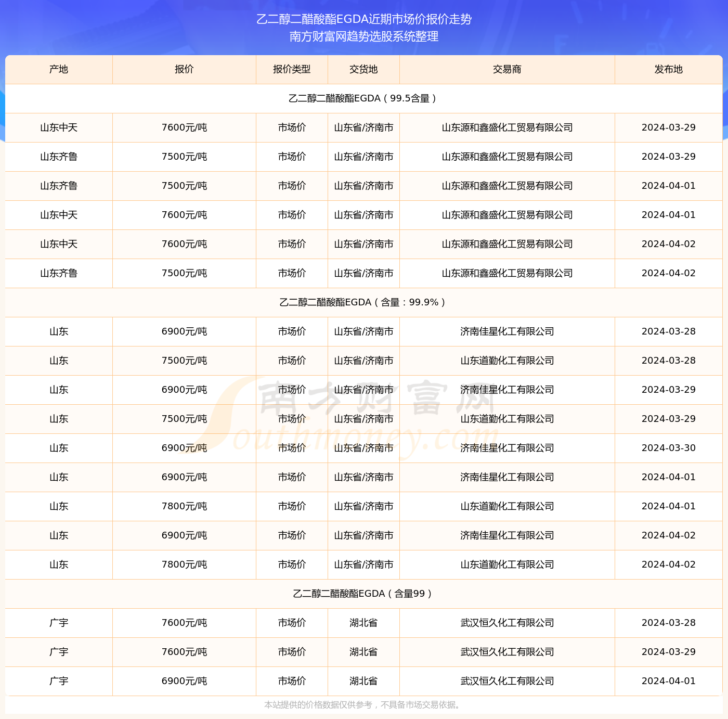
Task: Click date 2024-04-01 in the 山东齐鲁 row
Action: tap(669, 186)
